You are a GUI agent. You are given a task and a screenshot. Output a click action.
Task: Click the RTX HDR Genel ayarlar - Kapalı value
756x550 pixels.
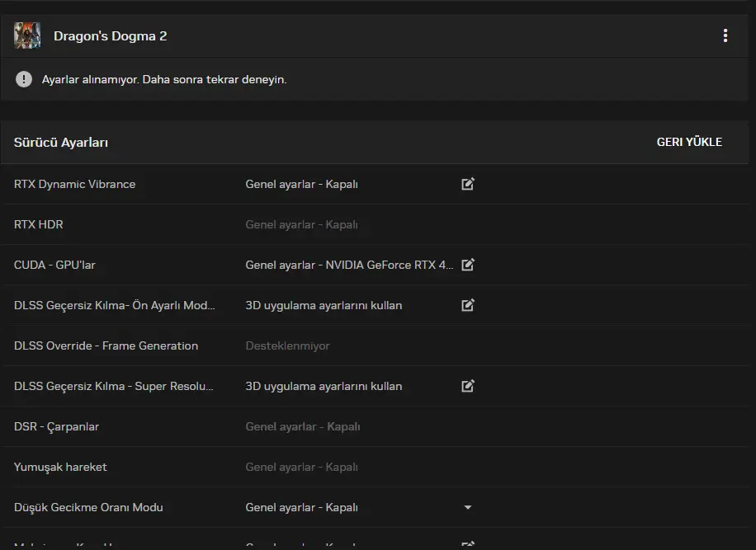pyautogui.click(x=302, y=224)
